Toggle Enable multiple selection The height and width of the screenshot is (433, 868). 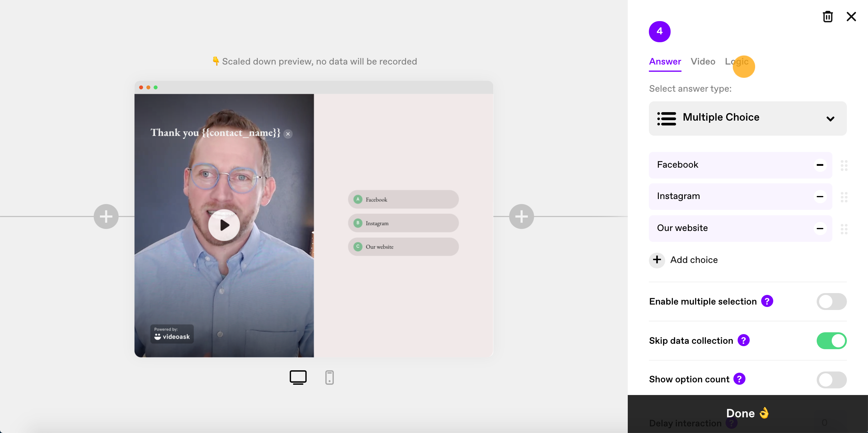[x=831, y=301]
